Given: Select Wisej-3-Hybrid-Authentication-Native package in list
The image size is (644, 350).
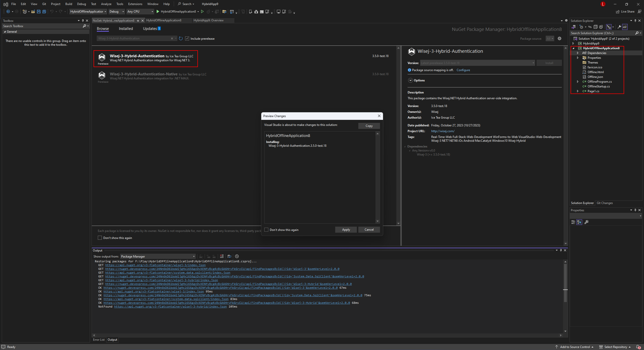Looking at the screenshot, I should click(244, 77).
